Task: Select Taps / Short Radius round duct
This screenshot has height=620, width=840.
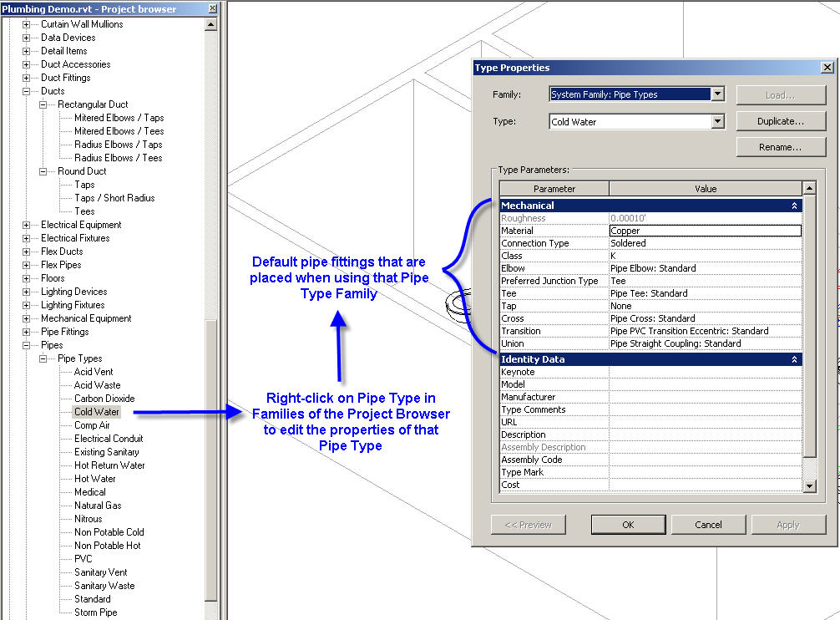Action: 114,198
